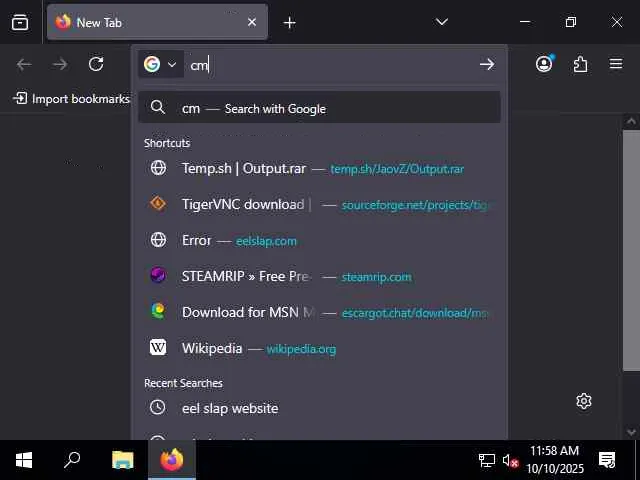Screen dimensions: 640x480
Task: Restore down the Firefox window
Action: tap(571, 22)
